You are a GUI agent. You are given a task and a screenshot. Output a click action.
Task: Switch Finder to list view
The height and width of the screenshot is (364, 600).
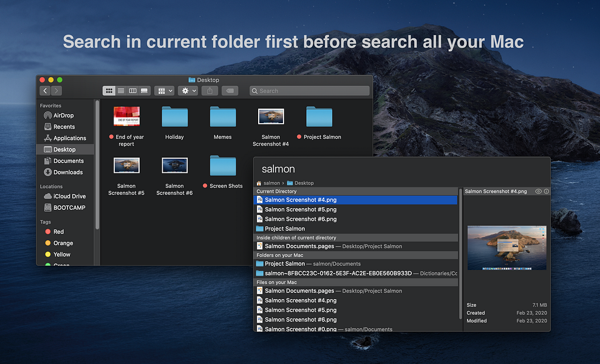coord(121,90)
